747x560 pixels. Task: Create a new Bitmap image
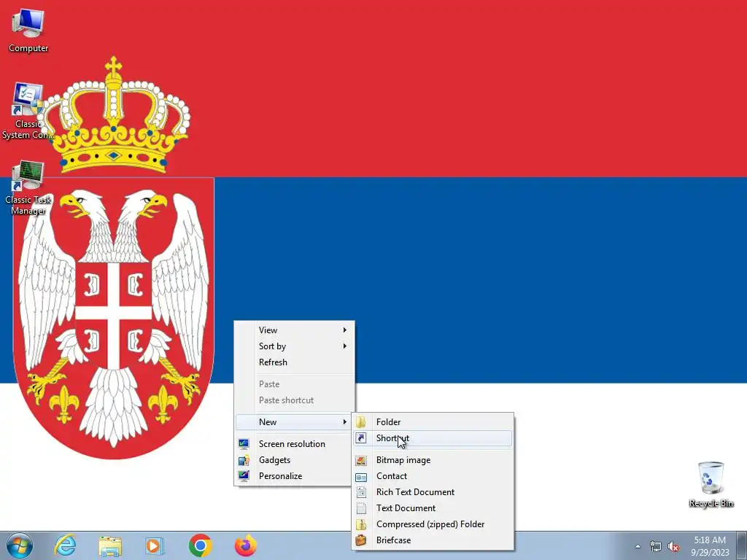(433, 460)
